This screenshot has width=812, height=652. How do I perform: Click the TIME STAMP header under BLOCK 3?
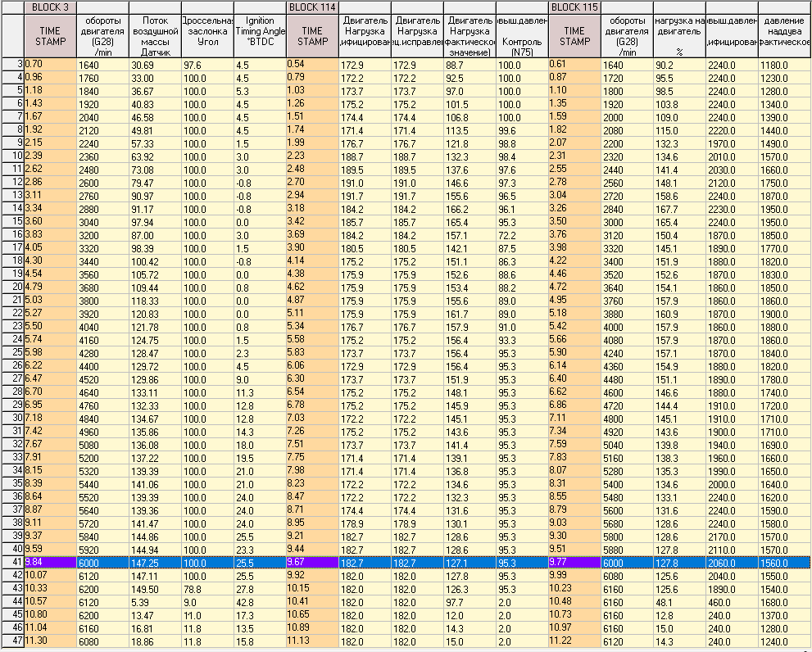click(50, 36)
